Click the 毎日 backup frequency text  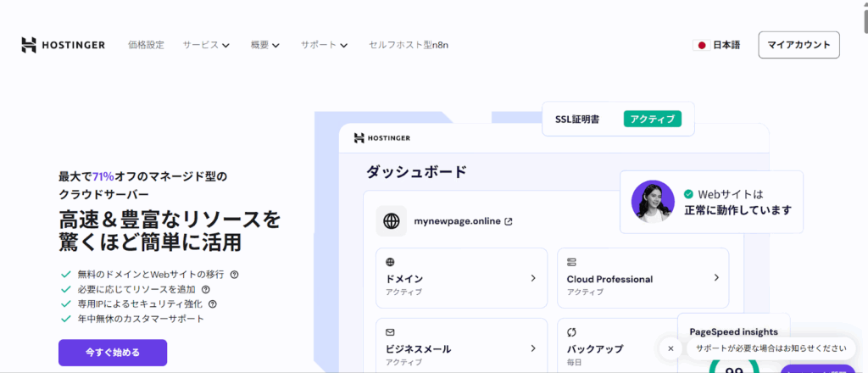tap(575, 363)
